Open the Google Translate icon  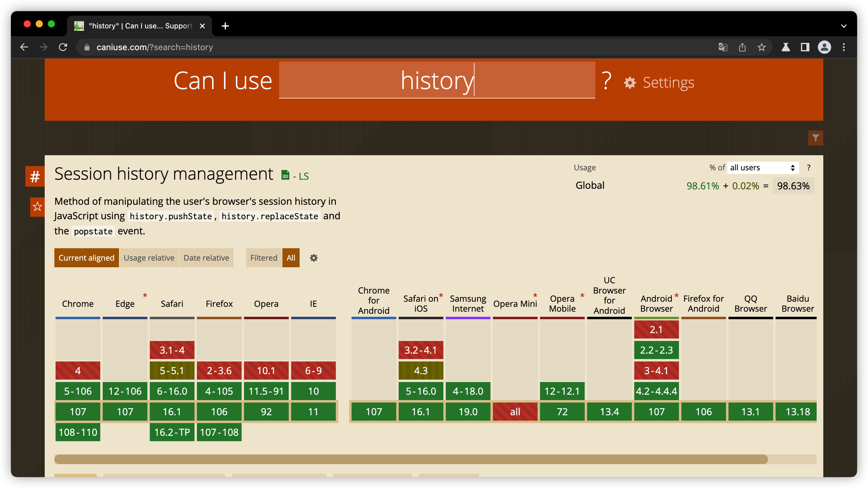(x=722, y=47)
